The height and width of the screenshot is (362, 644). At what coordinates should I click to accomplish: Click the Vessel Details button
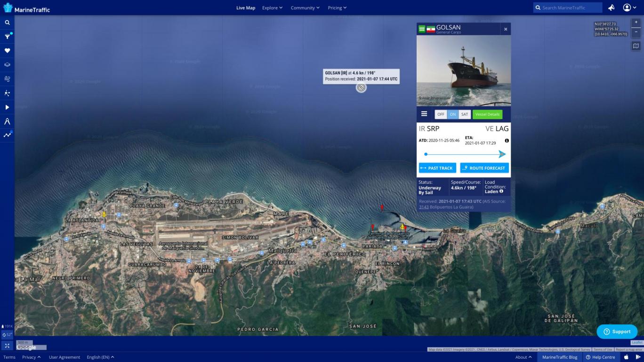487,114
